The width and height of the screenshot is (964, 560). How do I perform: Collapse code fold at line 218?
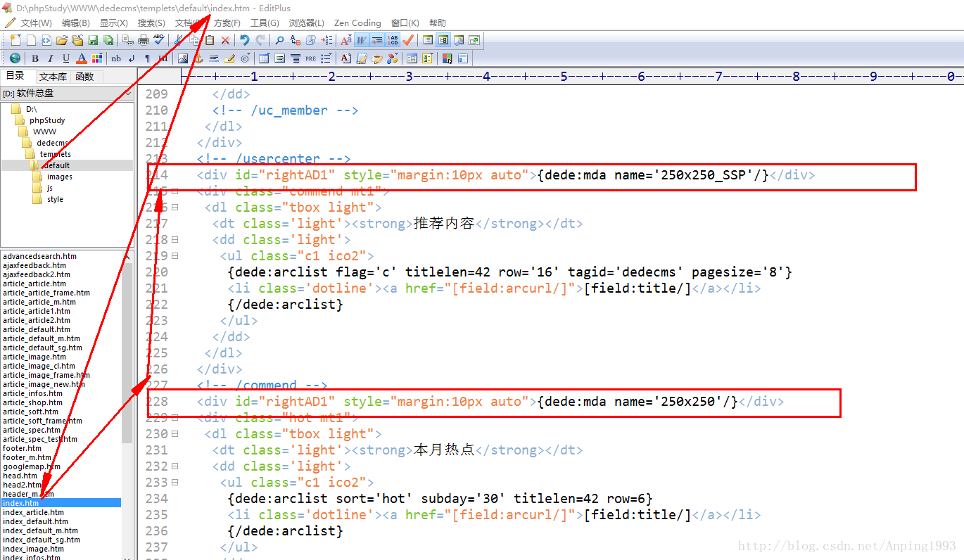coord(175,240)
